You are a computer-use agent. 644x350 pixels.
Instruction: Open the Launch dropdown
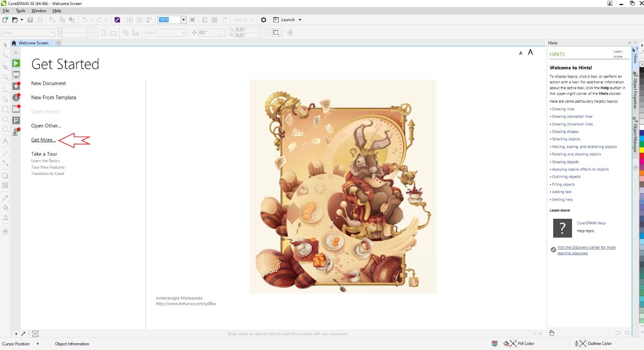299,20
